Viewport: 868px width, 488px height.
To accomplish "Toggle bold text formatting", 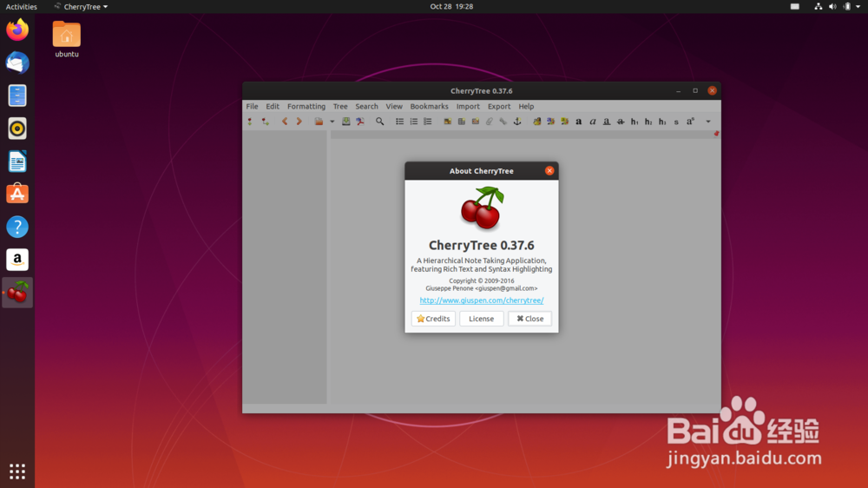I will click(578, 122).
